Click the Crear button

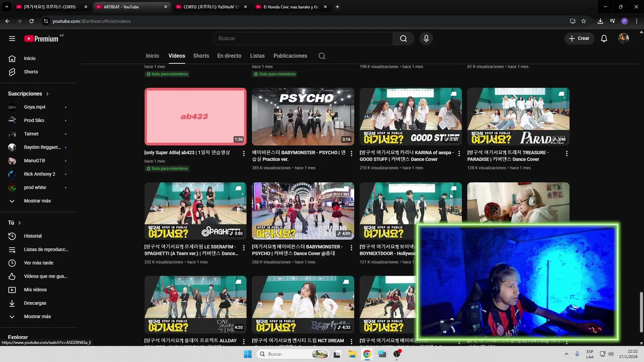(x=579, y=38)
